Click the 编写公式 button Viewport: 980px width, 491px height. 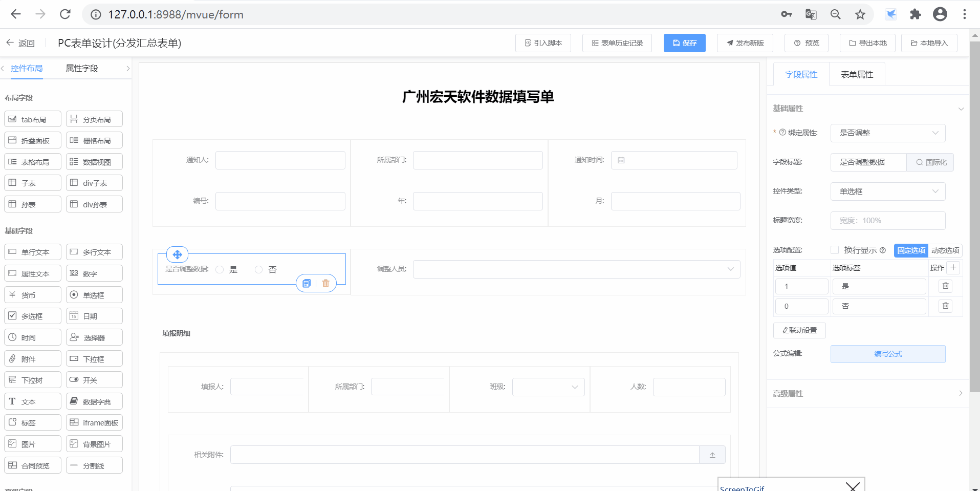point(887,354)
